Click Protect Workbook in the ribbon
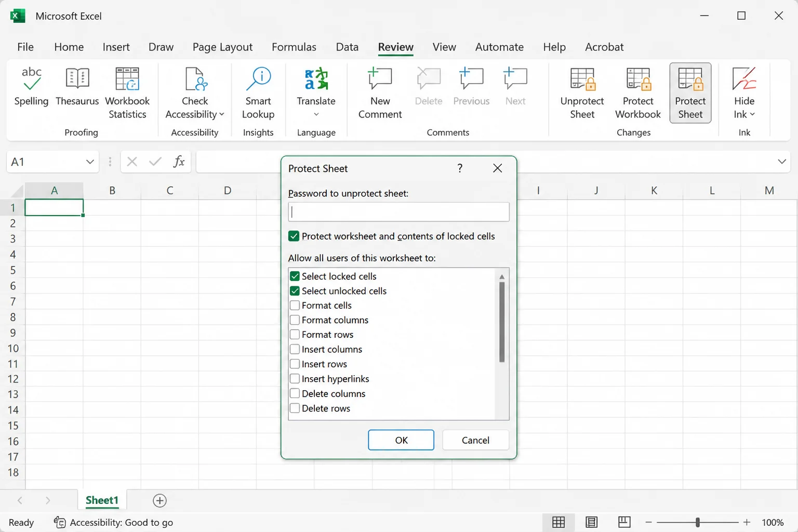 click(x=638, y=93)
